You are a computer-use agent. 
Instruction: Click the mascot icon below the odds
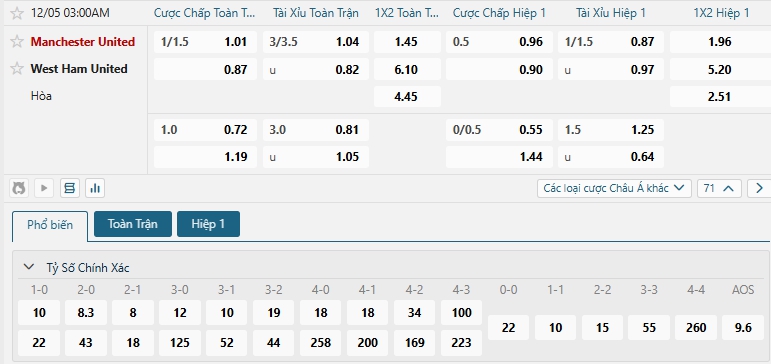click(x=19, y=188)
